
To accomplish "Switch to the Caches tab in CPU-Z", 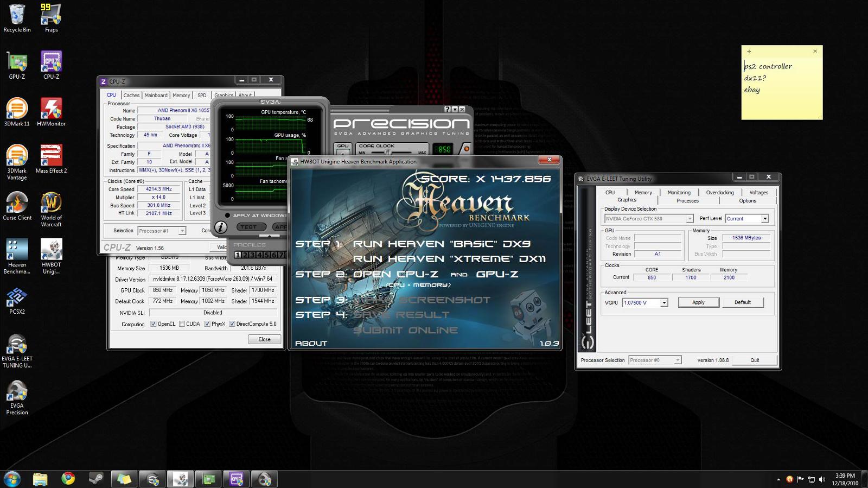I will tap(131, 95).
